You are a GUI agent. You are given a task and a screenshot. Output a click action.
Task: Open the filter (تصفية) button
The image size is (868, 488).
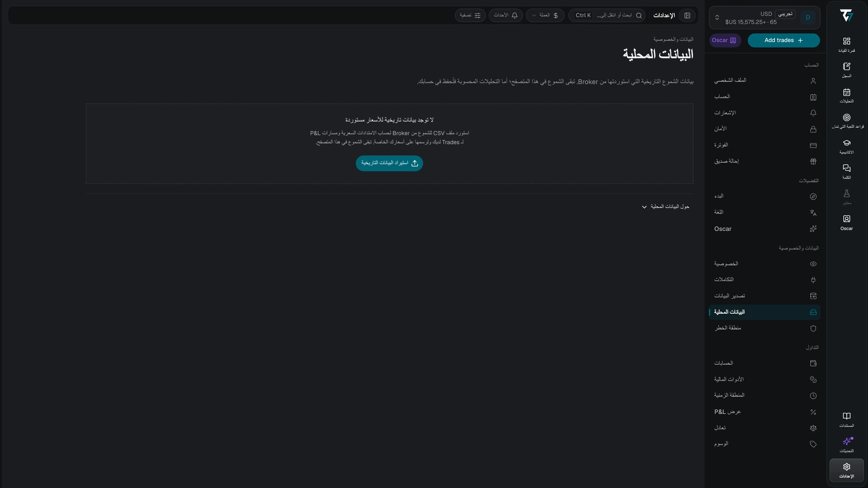coord(470,15)
